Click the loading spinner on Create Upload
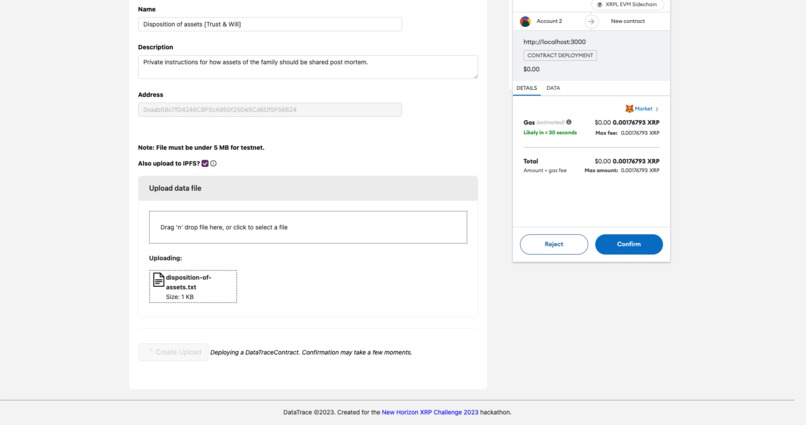The height and width of the screenshot is (425, 806). [150, 352]
